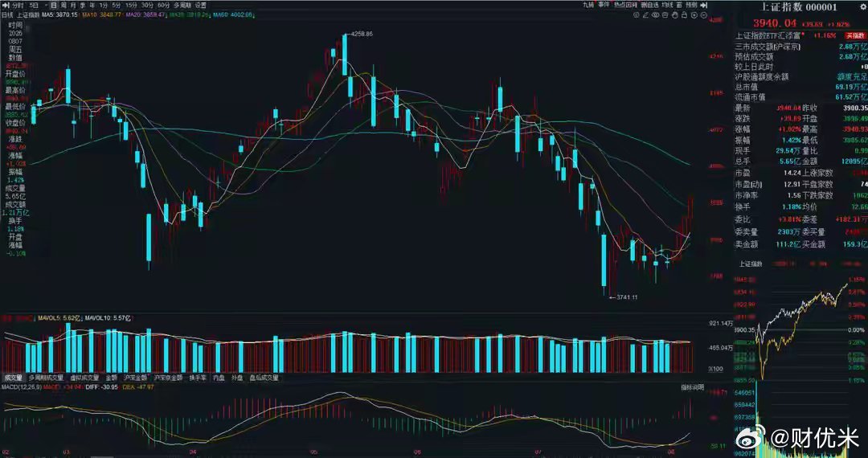This screenshot has width=868, height=458.
Task: Click the 总市值 69.19万亿 row
Action: [801, 87]
